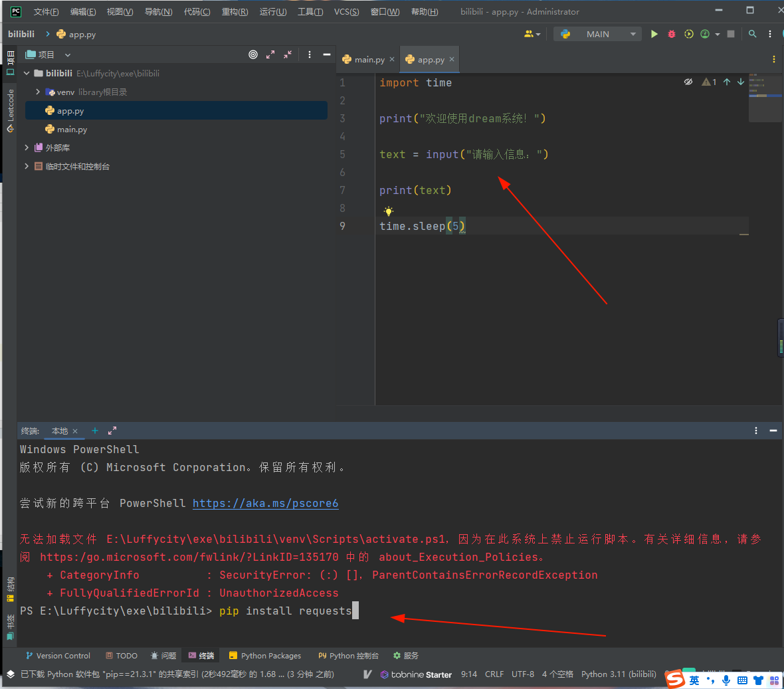The width and height of the screenshot is (784, 689).
Task: Switch to the main.py editor tab
Action: (369, 60)
